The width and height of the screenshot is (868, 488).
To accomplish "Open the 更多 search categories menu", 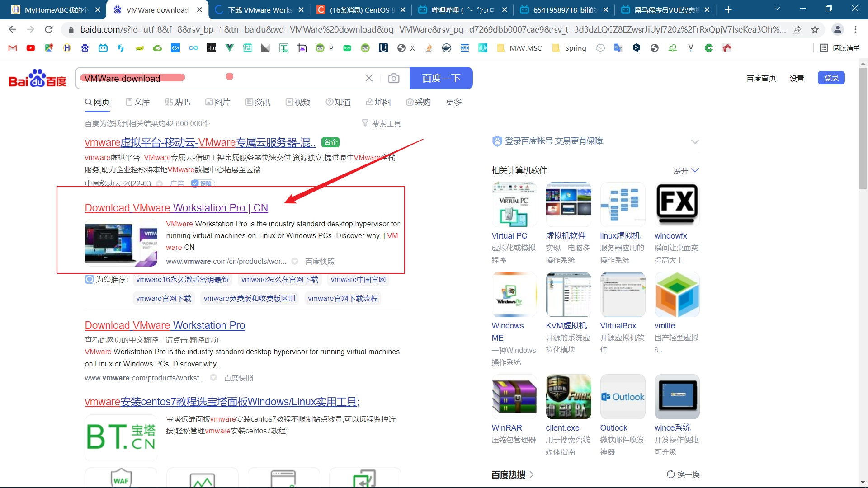I will pos(454,102).
